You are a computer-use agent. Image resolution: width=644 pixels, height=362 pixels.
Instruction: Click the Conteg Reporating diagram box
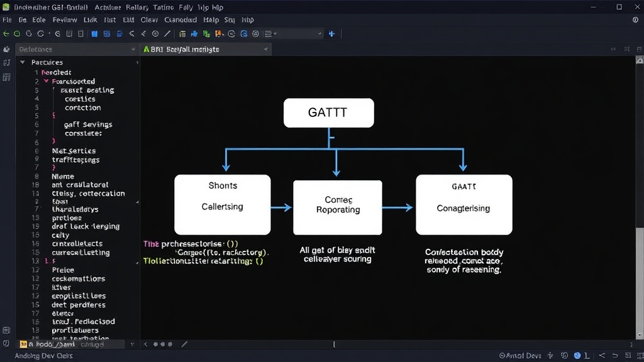(338, 207)
